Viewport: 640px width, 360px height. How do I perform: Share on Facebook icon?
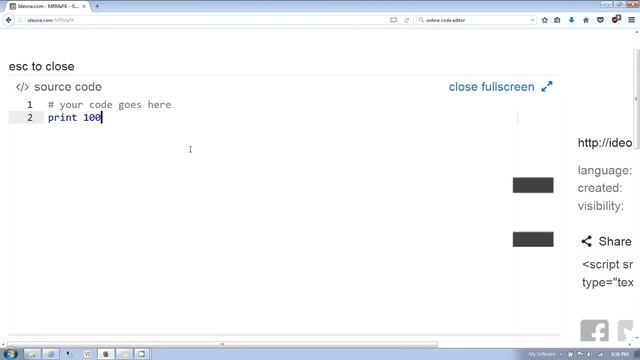pos(594,330)
